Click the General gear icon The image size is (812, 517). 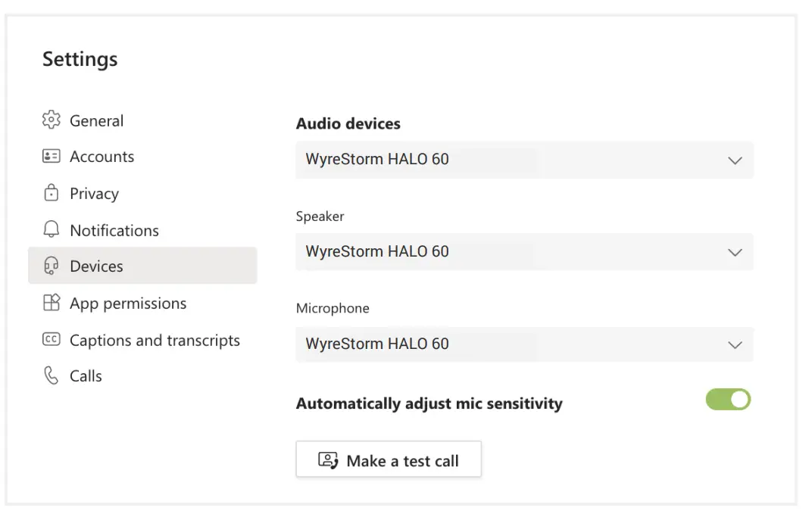point(51,120)
